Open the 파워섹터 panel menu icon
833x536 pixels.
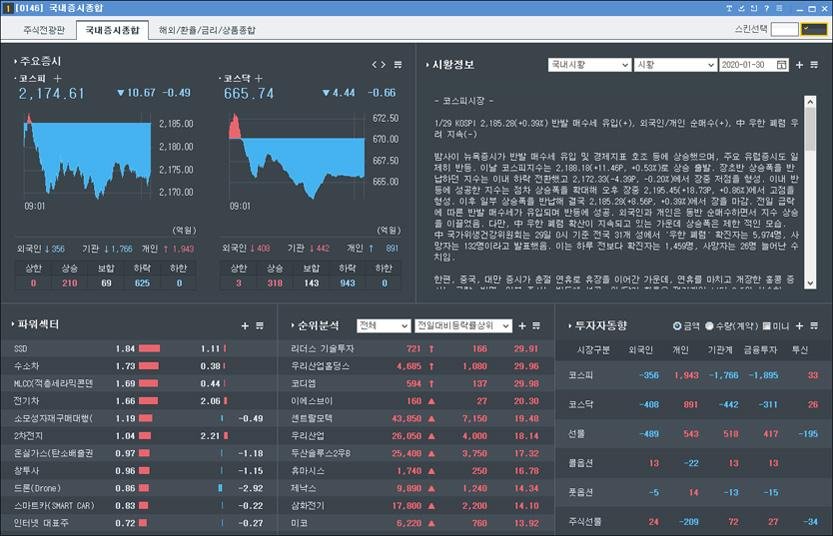coord(260,326)
